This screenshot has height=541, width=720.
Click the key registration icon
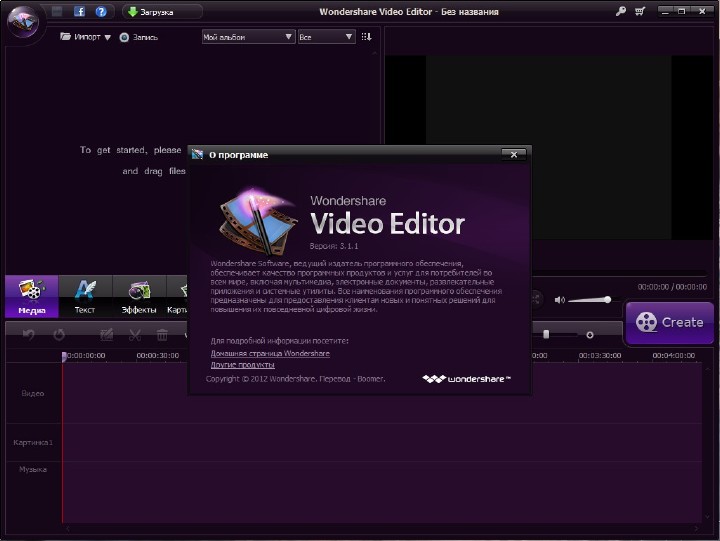[621, 12]
